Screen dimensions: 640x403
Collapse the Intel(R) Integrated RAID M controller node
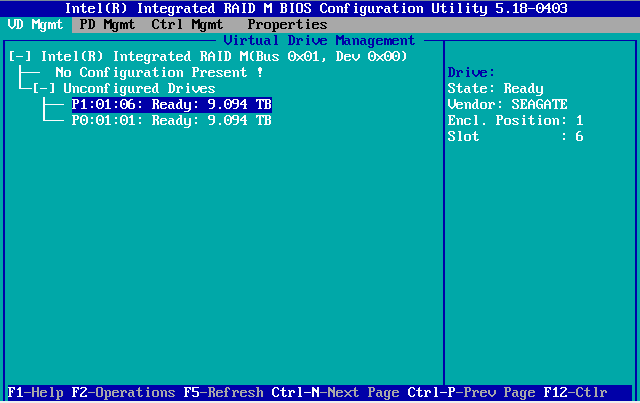[20, 56]
